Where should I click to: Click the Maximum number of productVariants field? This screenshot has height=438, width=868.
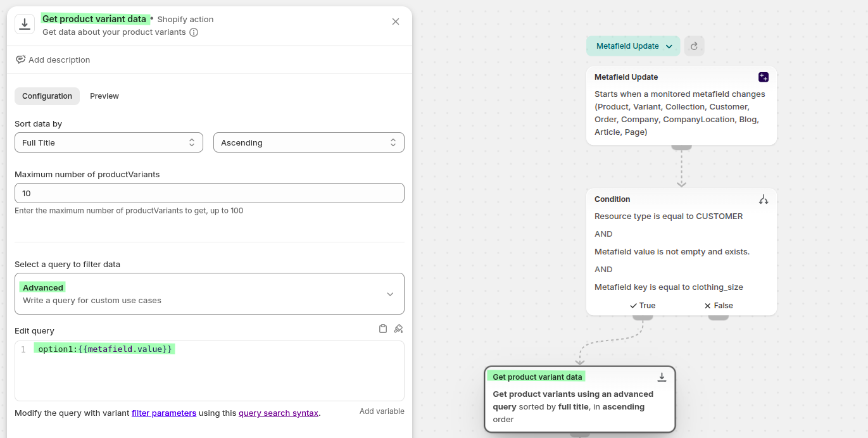click(x=209, y=193)
